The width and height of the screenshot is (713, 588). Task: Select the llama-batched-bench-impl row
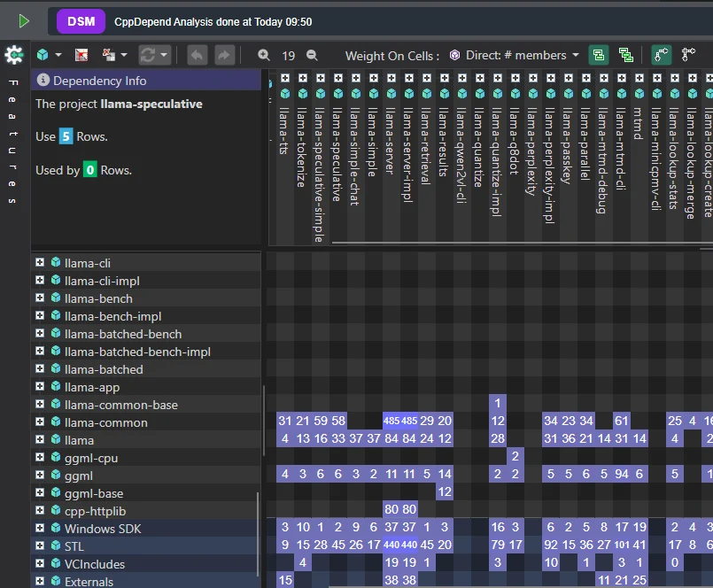point(146,351)
